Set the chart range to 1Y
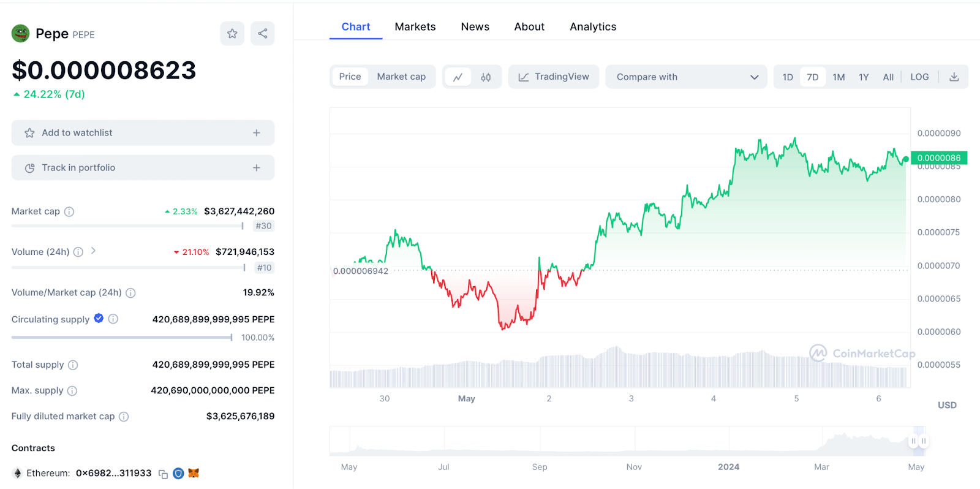This screenshot has height=489, width=980. pyautogui.click(x=864, y=77)
